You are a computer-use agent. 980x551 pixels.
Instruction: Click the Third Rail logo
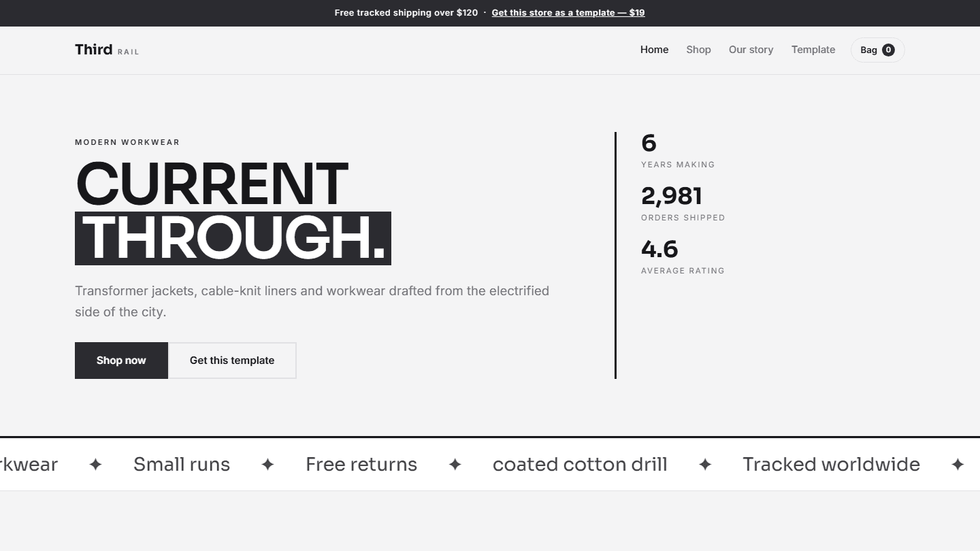pos(107,50)
